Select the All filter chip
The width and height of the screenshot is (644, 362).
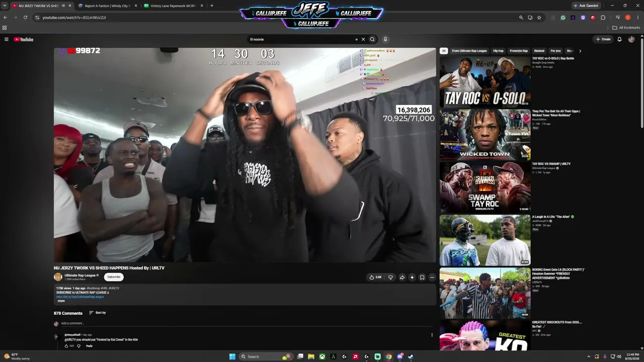click(444, 51)
